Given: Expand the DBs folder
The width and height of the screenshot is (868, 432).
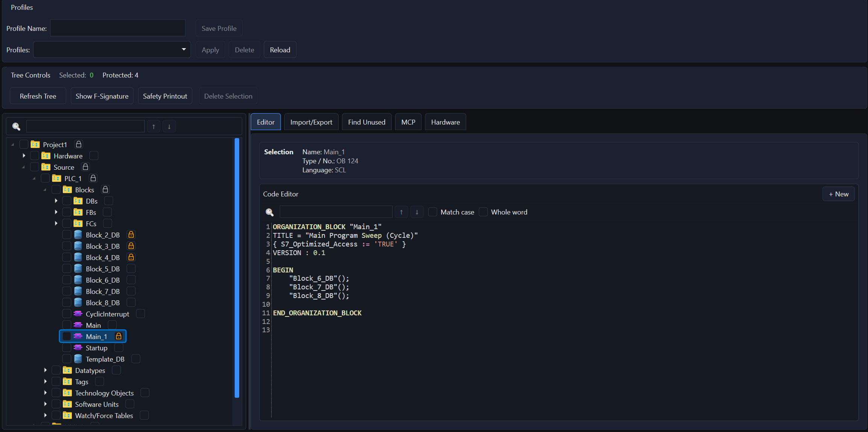Looking at the screenshot, I should pyautogui.click(x=56, y=201).
